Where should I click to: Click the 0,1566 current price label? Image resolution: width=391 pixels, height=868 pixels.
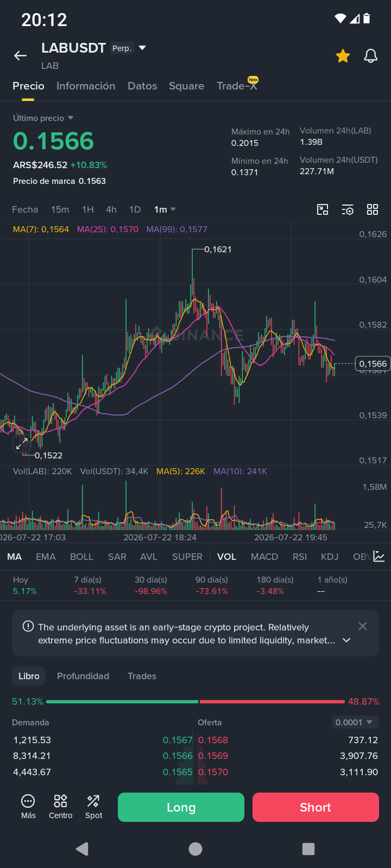click(373, 364)
